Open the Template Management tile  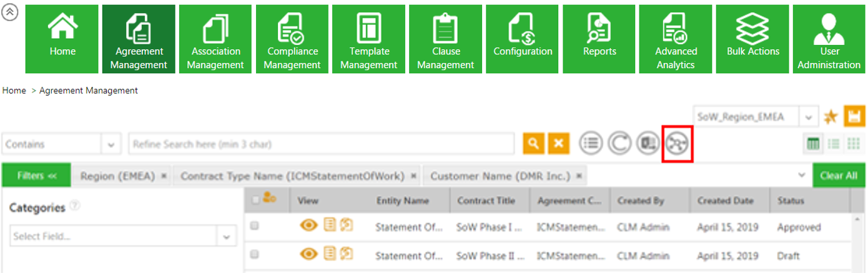click(x=369, y=39)
